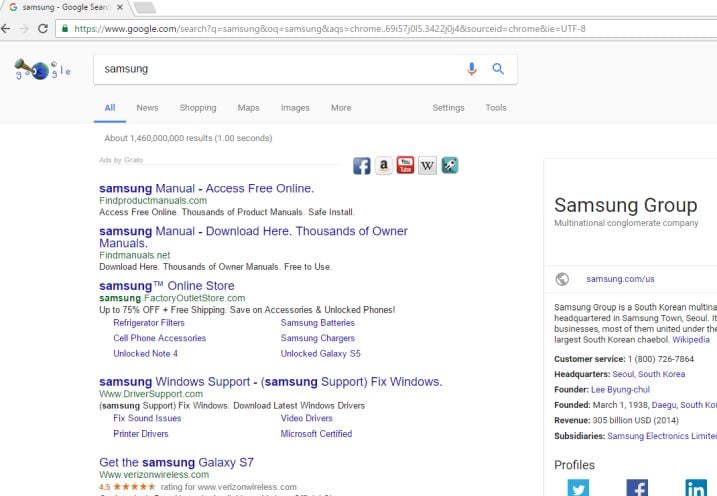Click the Google doodle logo

(x=42, y=69)
